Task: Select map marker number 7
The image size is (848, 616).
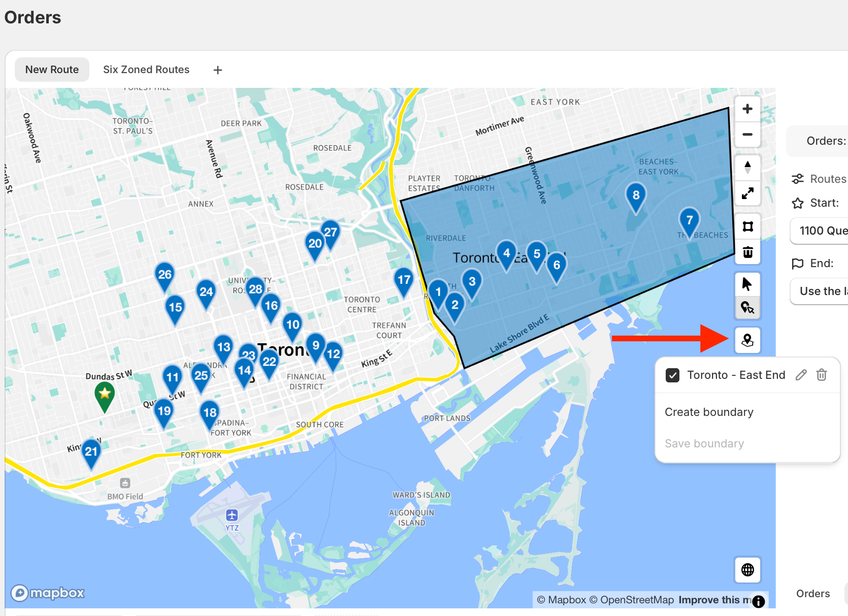Action: tap(690, 223)
